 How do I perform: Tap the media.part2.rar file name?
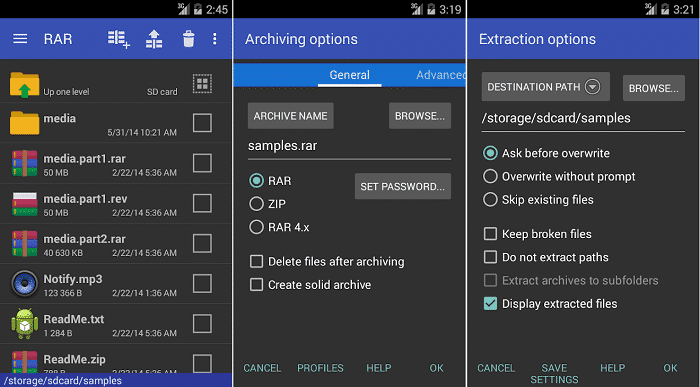(84, 239)
